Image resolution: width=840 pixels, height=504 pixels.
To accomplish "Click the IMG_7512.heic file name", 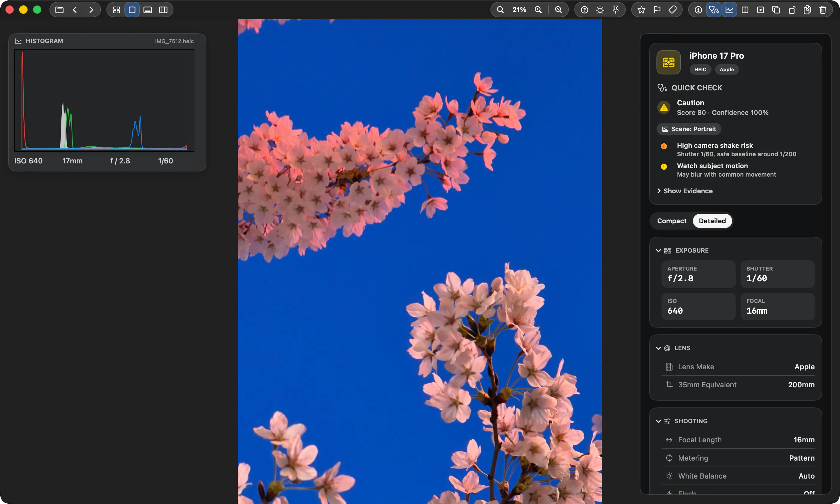I will click(x=174, y=41).
